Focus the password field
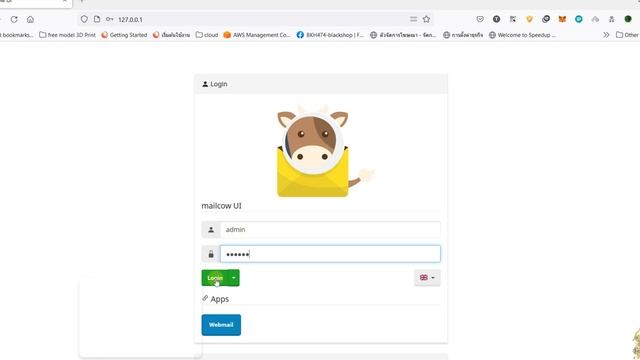Image resolution: width=640 pixels, height=360 pixels. point(330,254)
